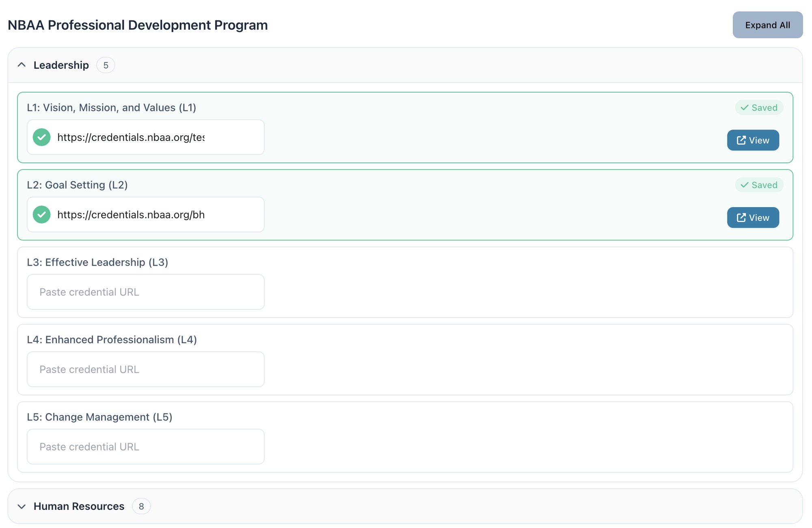This screenshot has height=528, width=812.
Task: Click the Human Resources header label
Action: (x=79, y=506)
